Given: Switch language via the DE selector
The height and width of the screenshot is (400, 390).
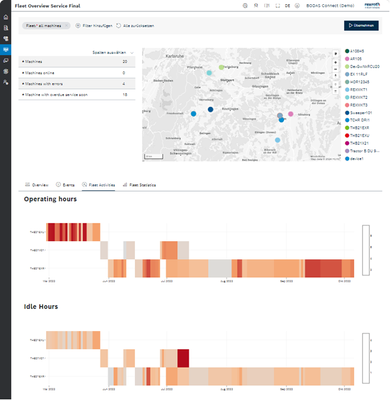Looking at the screenshot, I should point(287,6).
